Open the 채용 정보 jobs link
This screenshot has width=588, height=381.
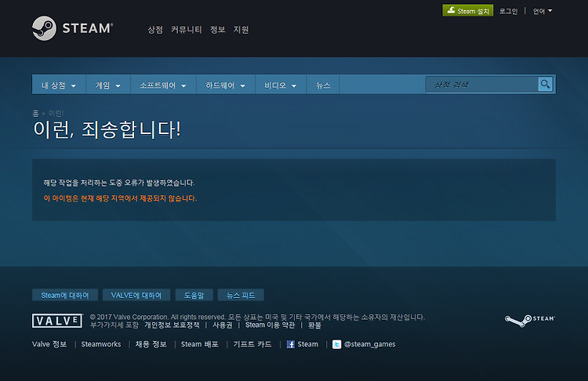pos(151,344)
